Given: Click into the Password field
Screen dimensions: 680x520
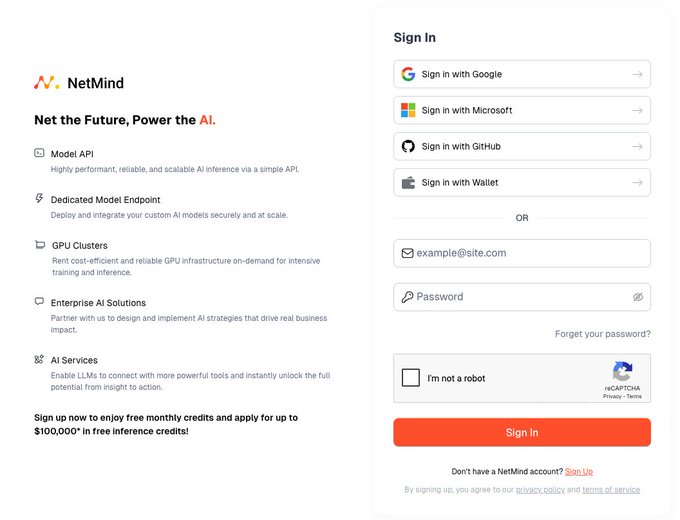Looking at the screenshot, I should (515, 297).
